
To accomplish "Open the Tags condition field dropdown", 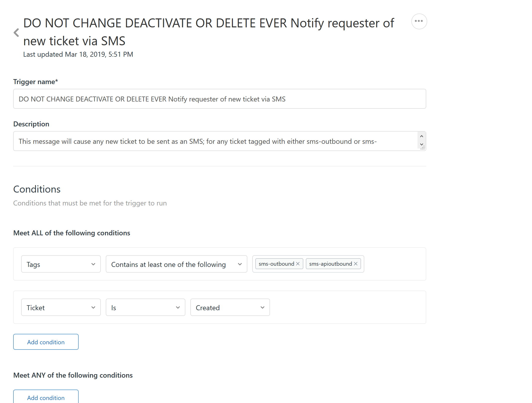I will pyautogui.click(x=61, y=264).
